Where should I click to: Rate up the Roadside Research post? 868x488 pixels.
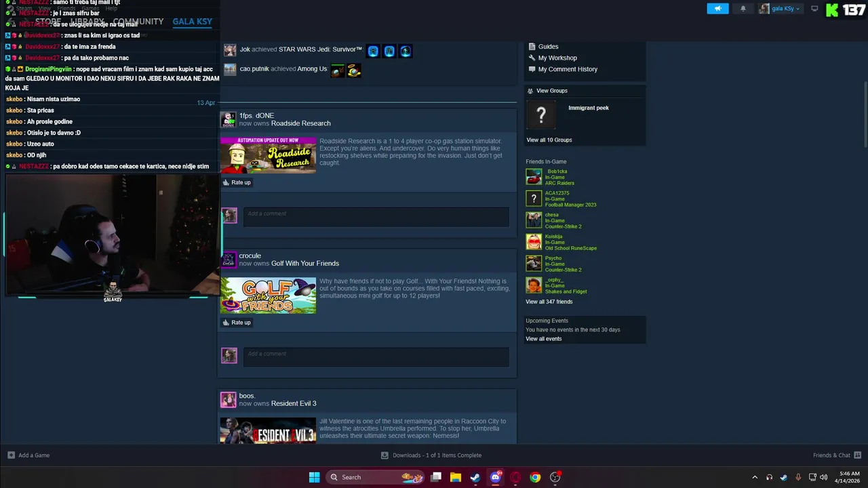237,182
